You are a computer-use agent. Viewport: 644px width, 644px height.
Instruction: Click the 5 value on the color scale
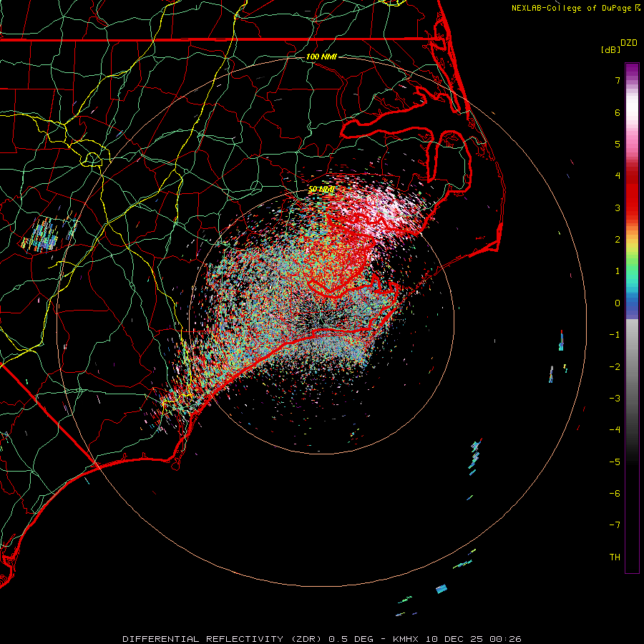[618, 144]
